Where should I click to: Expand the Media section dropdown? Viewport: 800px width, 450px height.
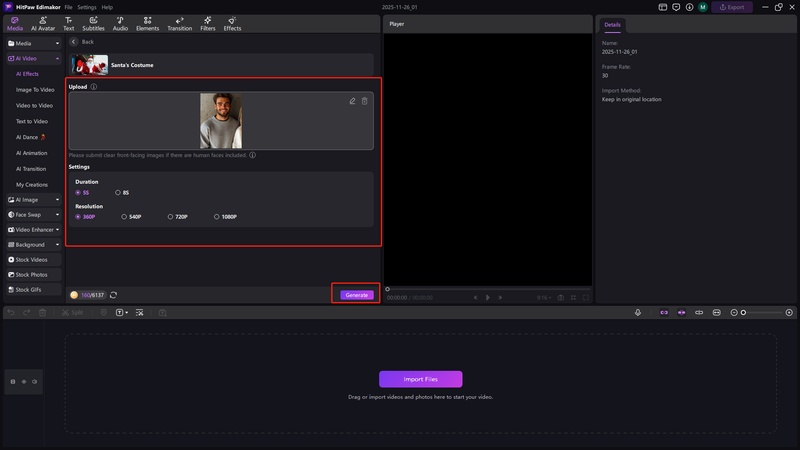coord(57,43)
